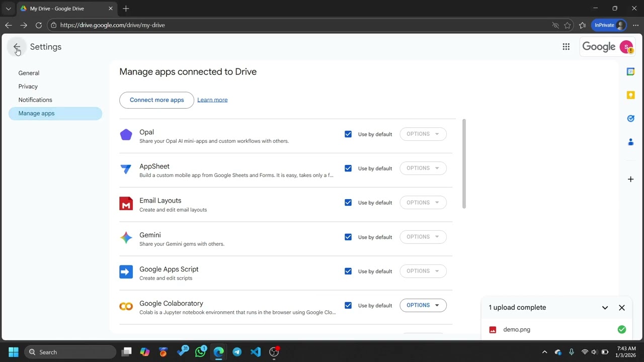Uncheck Use by default for Gemini

[x=348, y=237]
